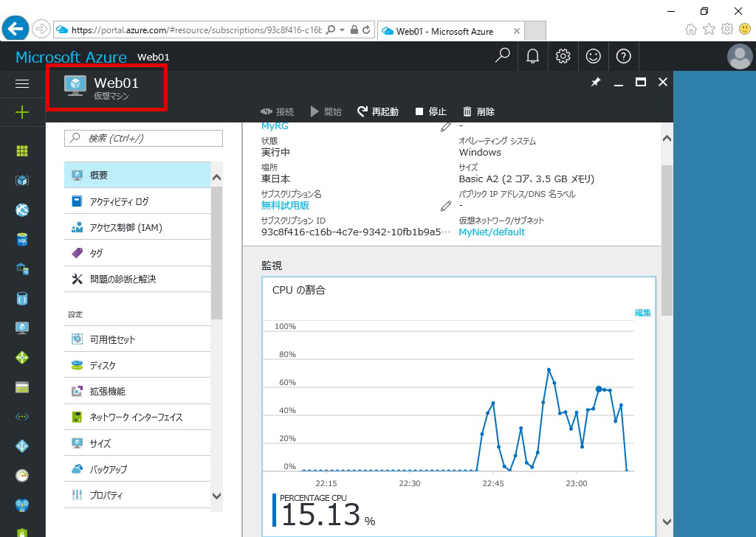This screenshot has width=756, height=537.
Task: Edit subscription with pencil icon beside 無料試用版
Action: tap(446, 206)
